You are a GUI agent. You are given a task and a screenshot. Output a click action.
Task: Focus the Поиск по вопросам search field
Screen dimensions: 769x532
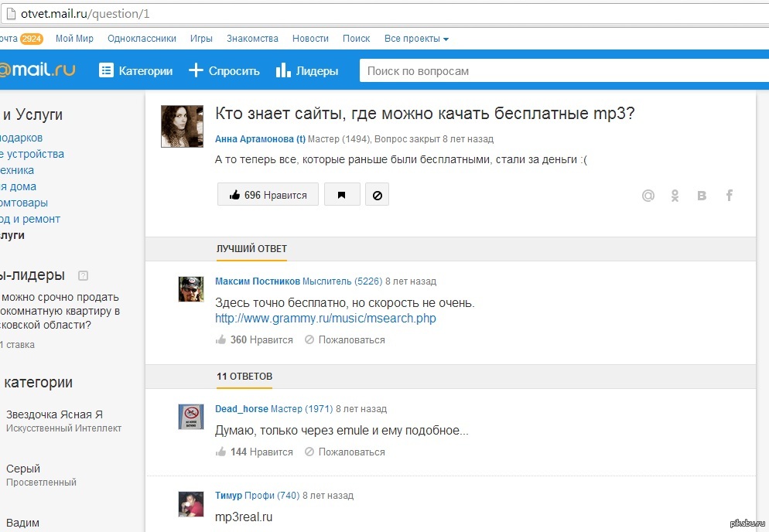point(564,70)
